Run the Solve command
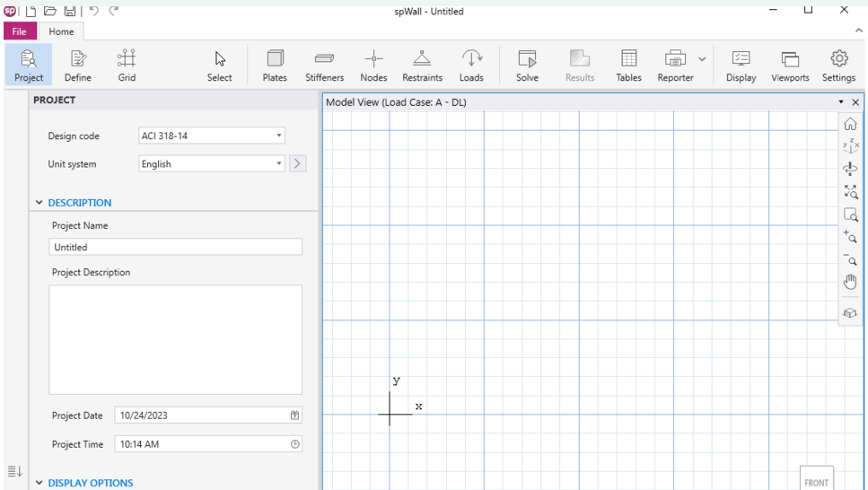Image resolution: width=868 pixels, height=490 pixels. point(527,66)
